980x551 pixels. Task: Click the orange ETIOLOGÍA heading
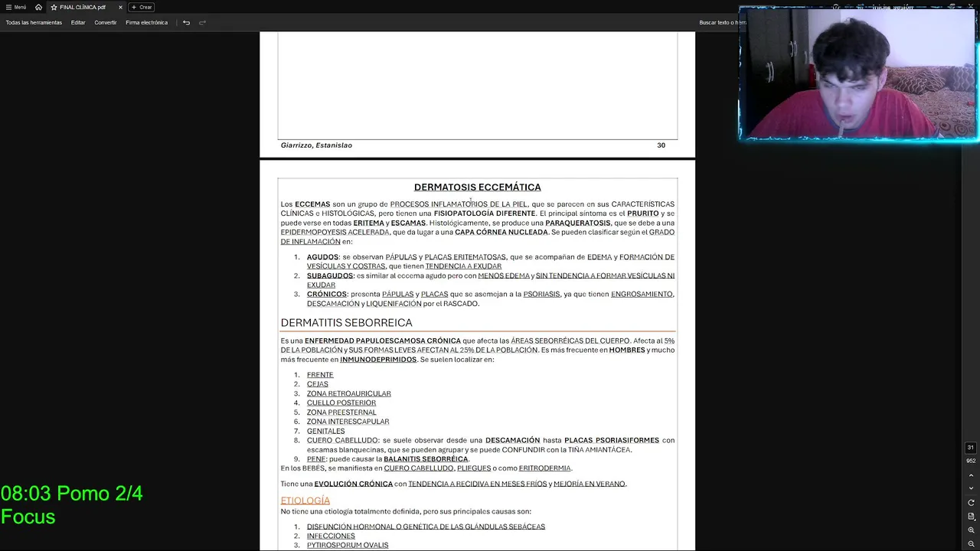tap(305, 500)
